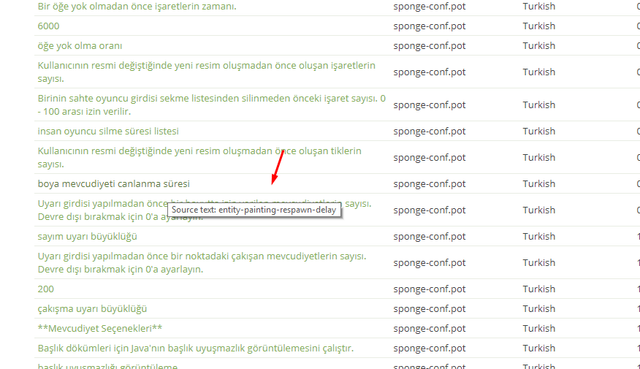Click 'sponge-conf.pot' in 'insan oyuncu silme' row
640x369 pixels.
(x=429, y=131)
